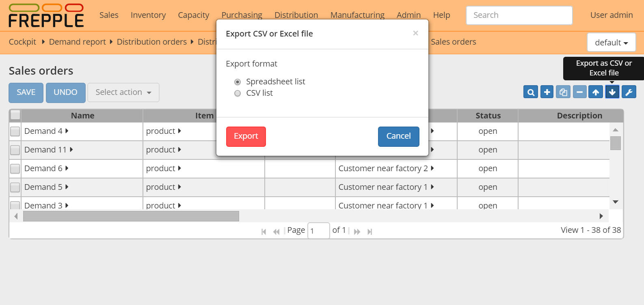Open the Sales menu
The height and width of the screenshot is (305, 644).
pos(109,15)
